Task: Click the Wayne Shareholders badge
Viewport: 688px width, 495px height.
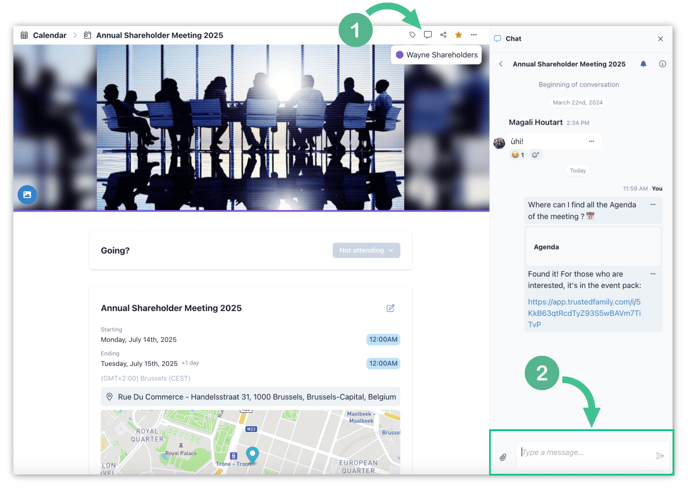Action: click(436, 55)
